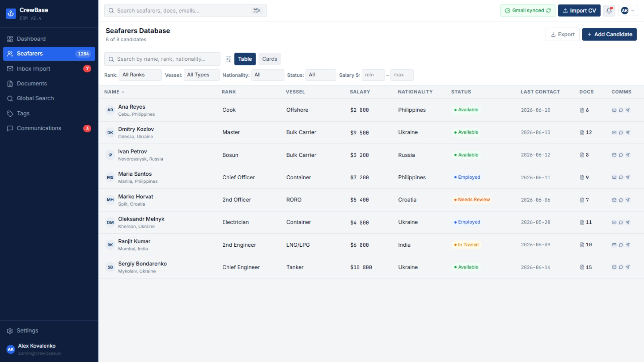Email Dmitry Kozlov via envelope icon

pos(614,132)
